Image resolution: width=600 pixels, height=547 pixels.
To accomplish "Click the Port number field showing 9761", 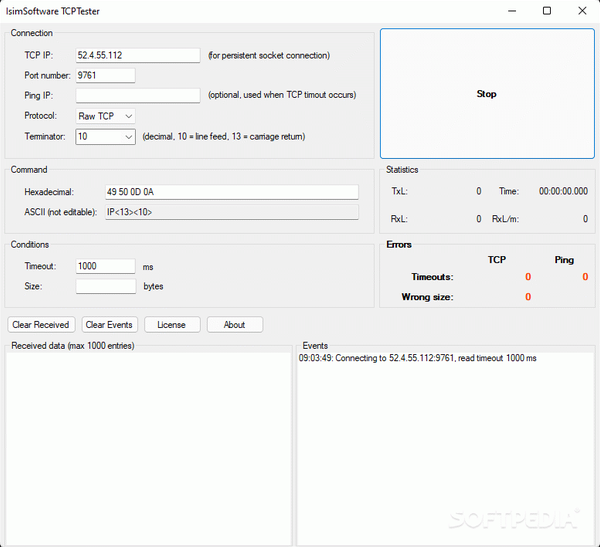I will click(105, 75).
